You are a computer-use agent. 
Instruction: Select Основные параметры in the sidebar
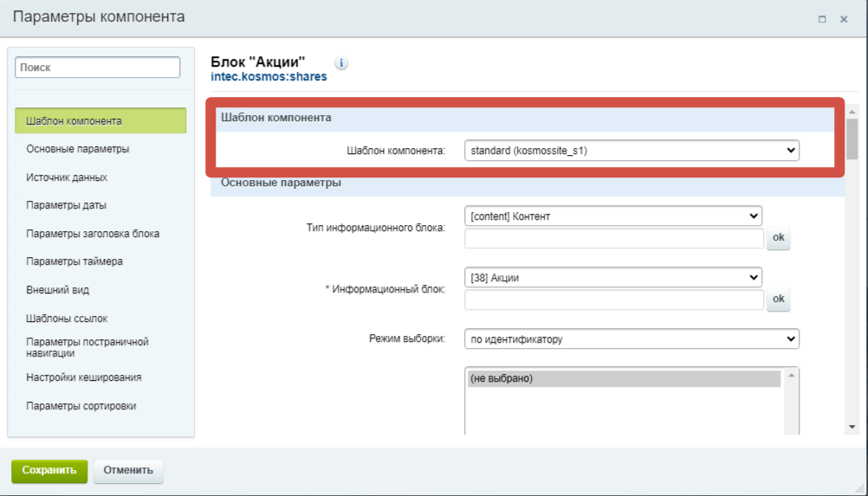pos(77,149)
